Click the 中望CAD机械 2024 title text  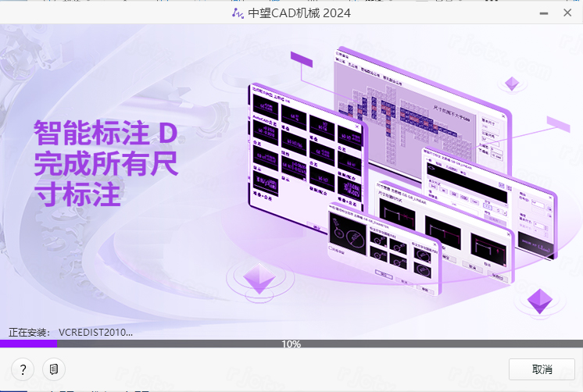click(x=299, y=12)
